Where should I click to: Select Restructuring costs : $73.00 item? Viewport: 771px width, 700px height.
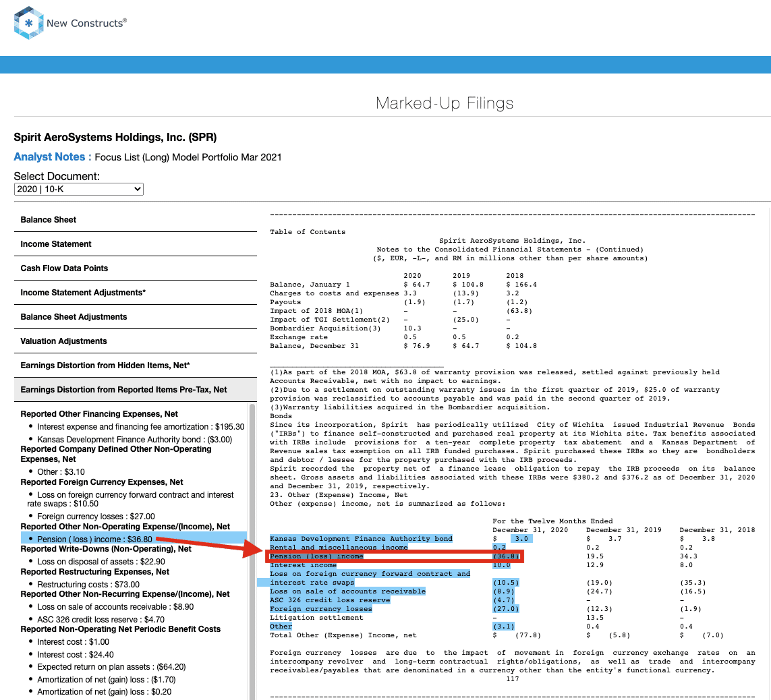click(x=88, y=585)
